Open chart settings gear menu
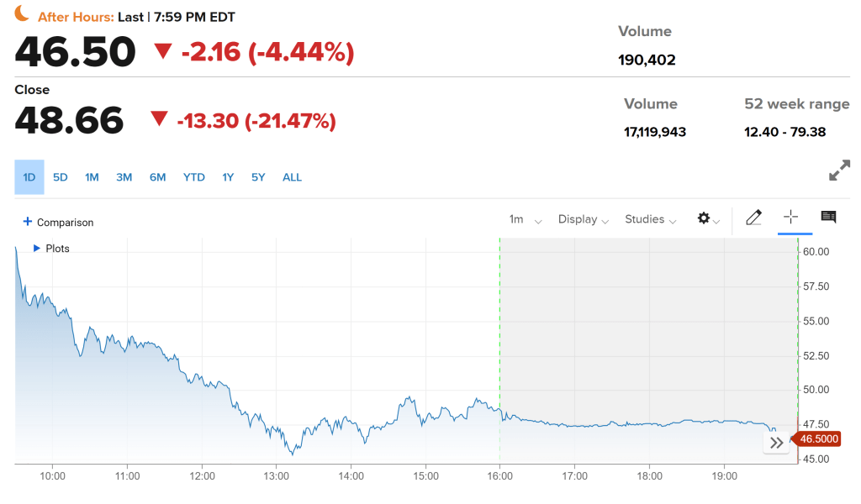The width and height of the screenshot is (861, 504). coord(708,219)
